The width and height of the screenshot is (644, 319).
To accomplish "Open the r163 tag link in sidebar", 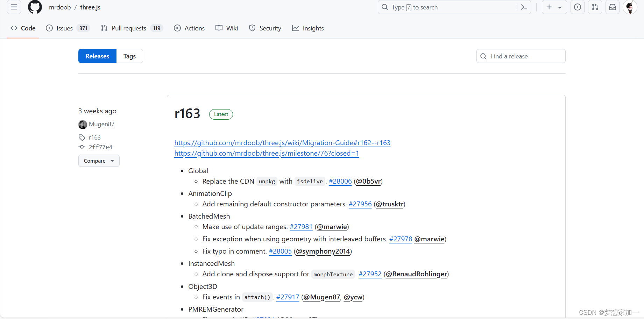I will (94, 137).
